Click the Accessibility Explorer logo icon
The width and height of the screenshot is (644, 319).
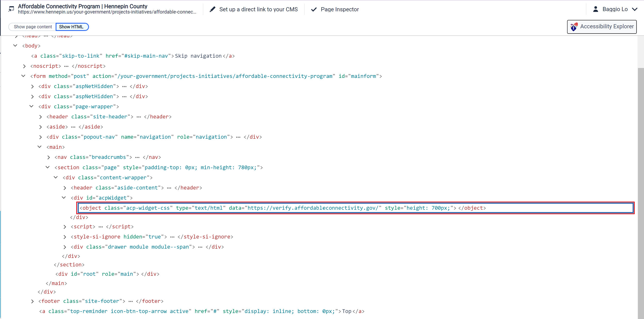(574, 27)
